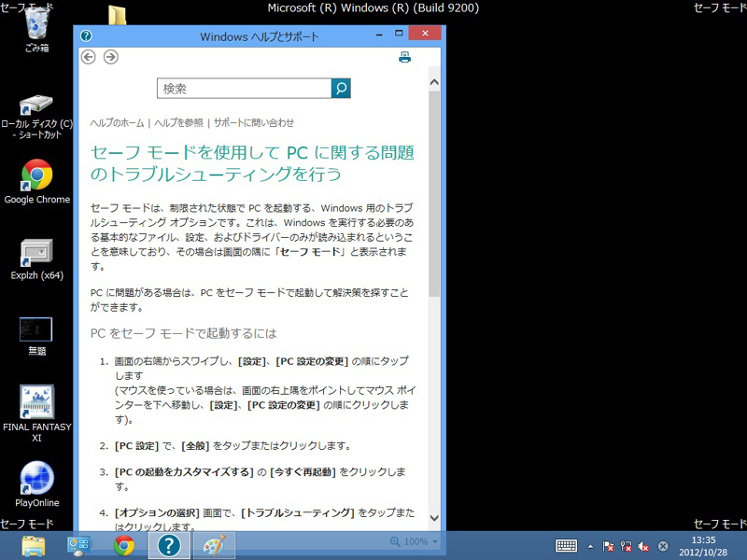Click tray error circle icon
The height and width of the screenshot is (560, 747).
pyautogui.click(x=663, y=546)
